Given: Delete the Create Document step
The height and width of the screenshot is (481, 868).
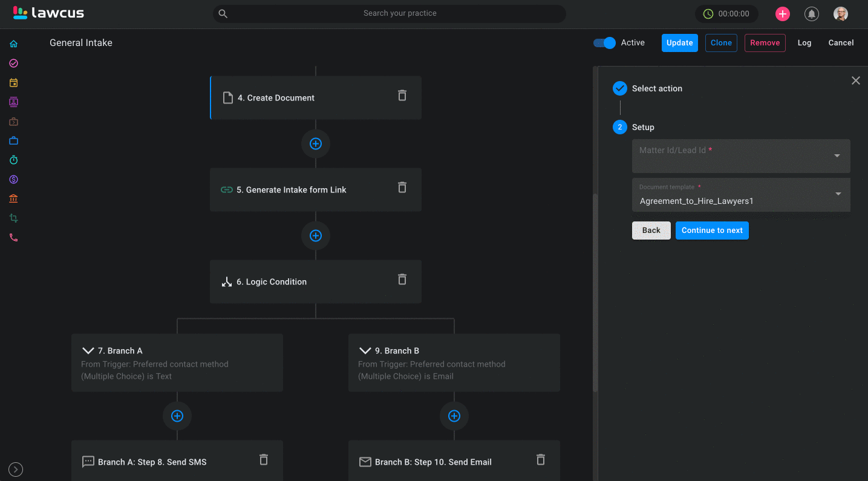Looking at the screenshot, I should [402, 96].
